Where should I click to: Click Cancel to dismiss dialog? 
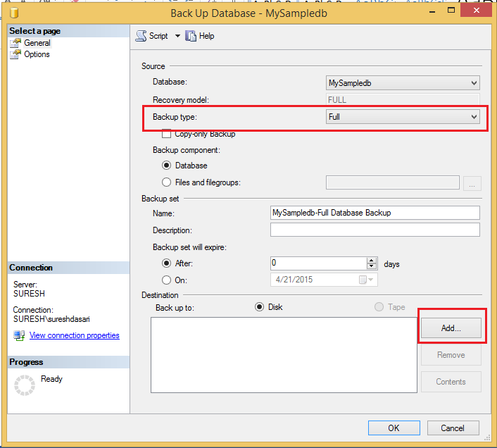[453, 428]
